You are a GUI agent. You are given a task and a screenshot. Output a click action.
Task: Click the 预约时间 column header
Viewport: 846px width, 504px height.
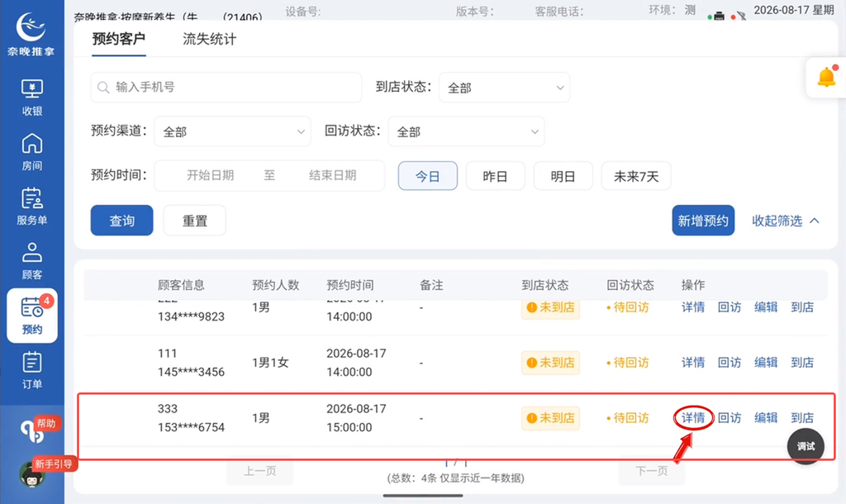point(349,285)
